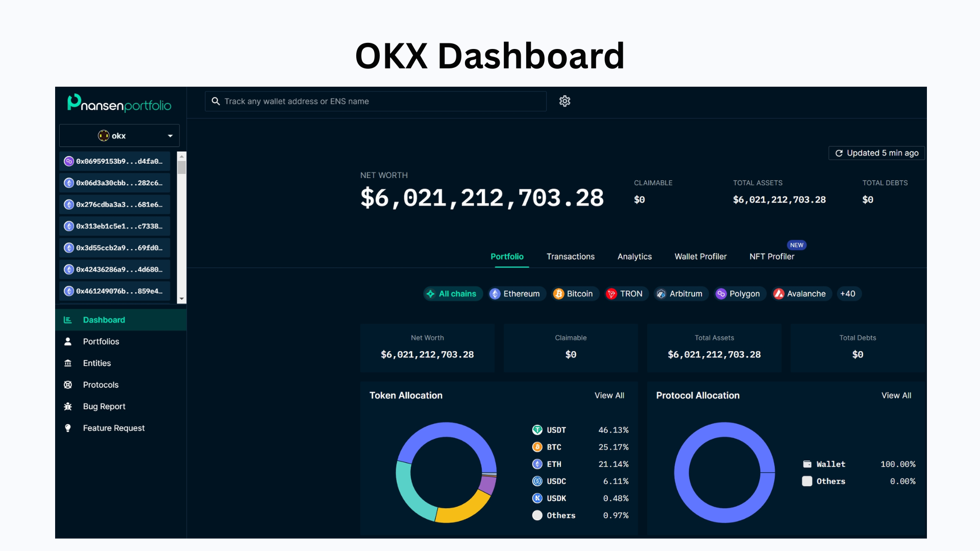Filter by Bitcoin chain
This screenshot has width=980, height=551.
click(x=574, y=293)
